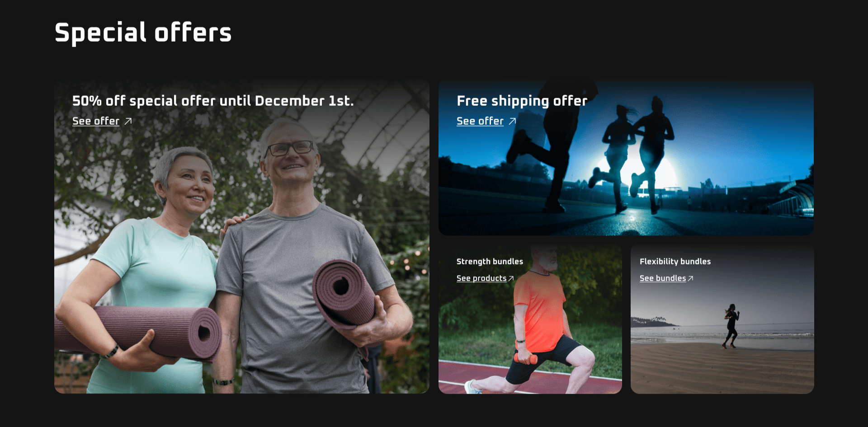
Task: Click the 50% off special offer title
Action: [213, 101]
